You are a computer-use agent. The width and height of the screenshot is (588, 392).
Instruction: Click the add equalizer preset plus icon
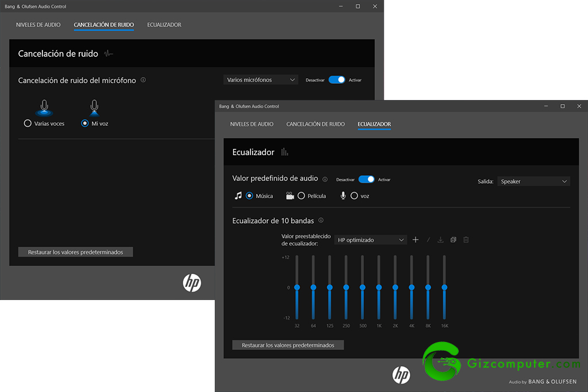pos(415,240)
